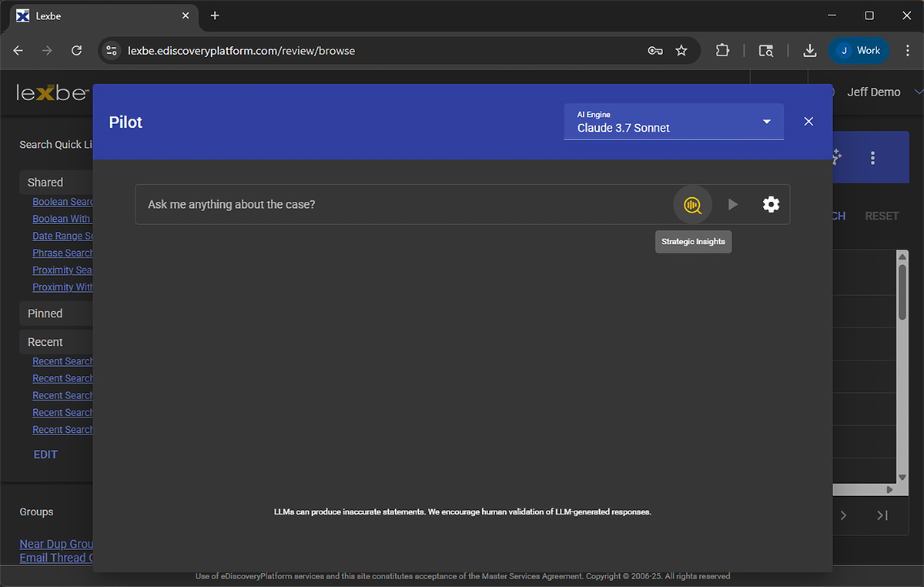Expand the Jeff Demo user menu
The width and height of the screenshot is (924, 587).
click(x=918, y=92)
